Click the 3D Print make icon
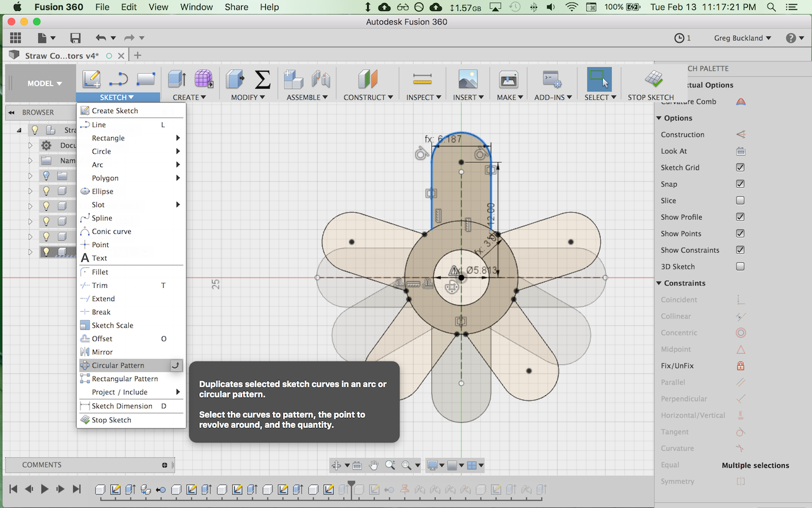The height and width of the screenshot is (508, 812). coord(509,79)
